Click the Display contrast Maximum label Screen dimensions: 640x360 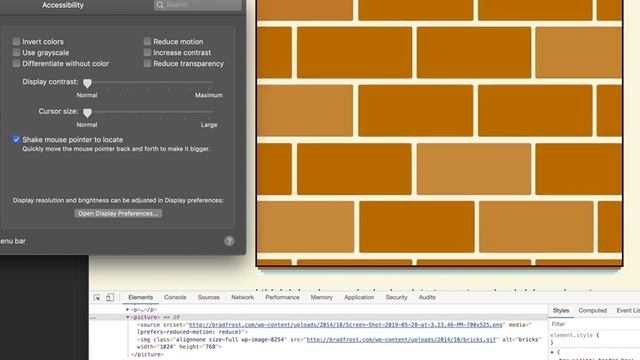click(x=209, y=95)
